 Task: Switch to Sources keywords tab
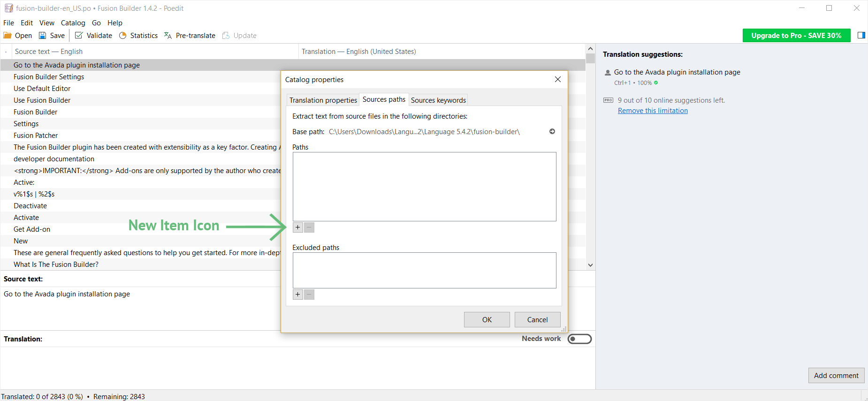[x=438, y=100]
